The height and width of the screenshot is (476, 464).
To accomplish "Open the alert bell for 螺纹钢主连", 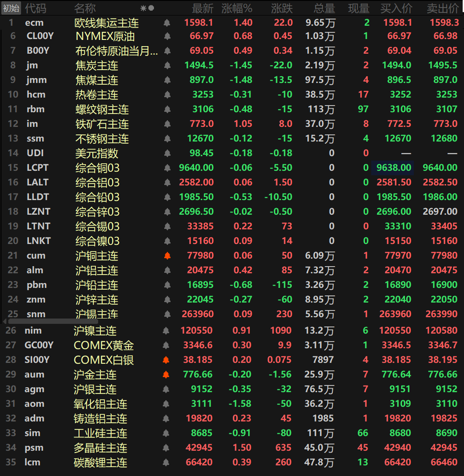I will coord(167,109).
